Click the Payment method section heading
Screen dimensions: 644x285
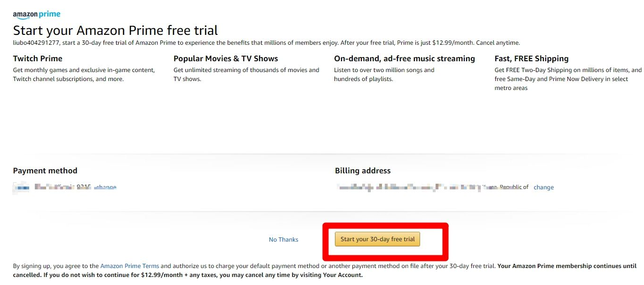coord(45,171)
